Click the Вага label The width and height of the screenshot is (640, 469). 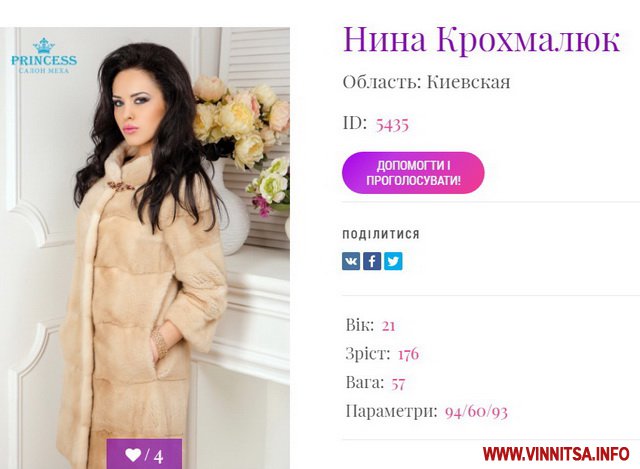tap(365, 382)
